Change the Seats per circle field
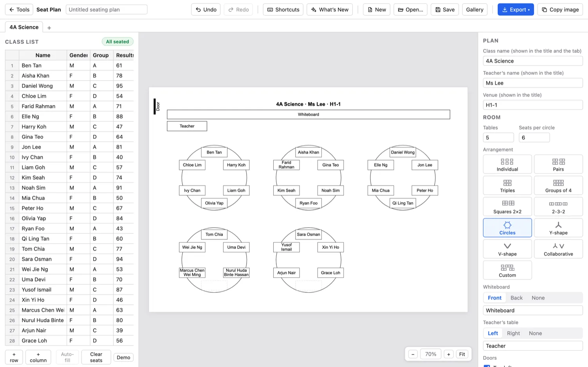This screenshot has width=588, height=367. point(534,137)
